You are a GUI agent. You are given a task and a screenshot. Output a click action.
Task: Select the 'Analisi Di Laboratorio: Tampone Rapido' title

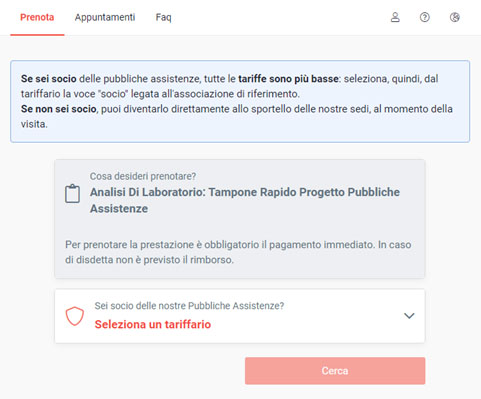(x=245, y=200)
